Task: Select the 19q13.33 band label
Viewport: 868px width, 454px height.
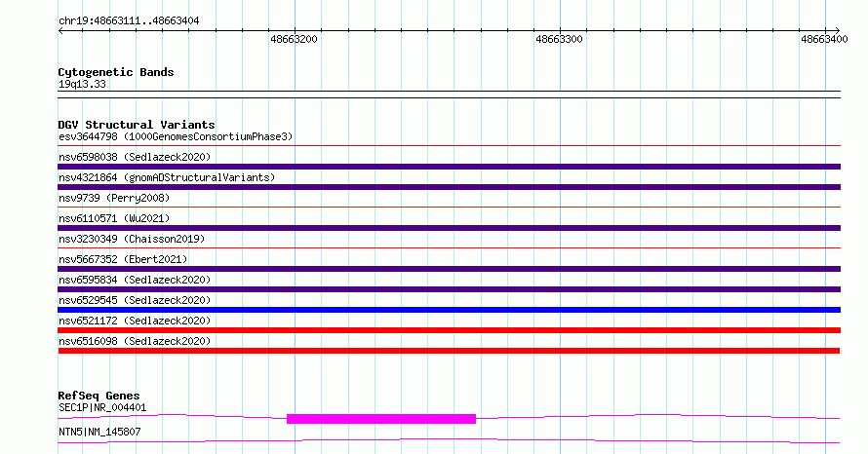Action: [x=82, y=84]
